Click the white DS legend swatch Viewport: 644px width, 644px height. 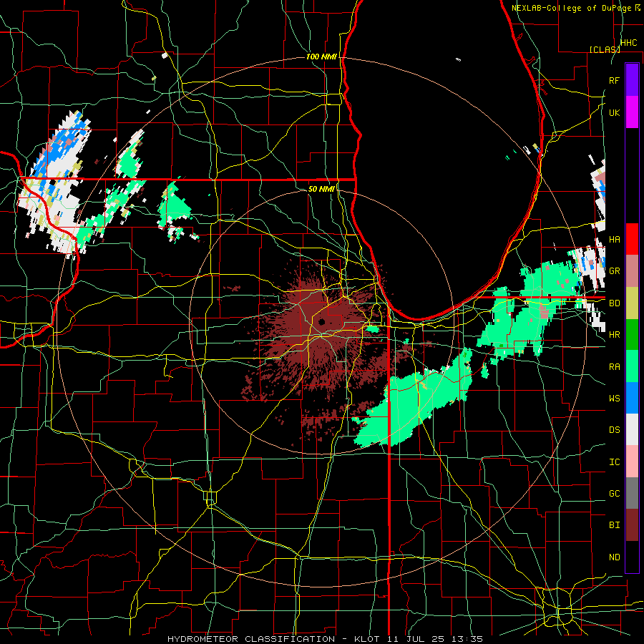point(632,429)
